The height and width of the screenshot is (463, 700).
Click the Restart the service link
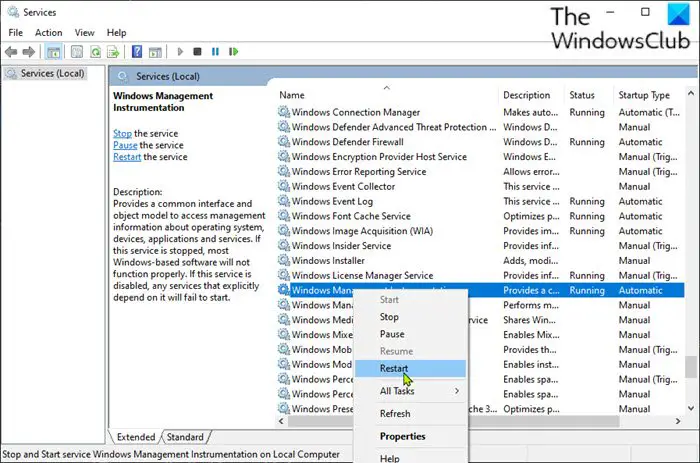pos(127,157)
